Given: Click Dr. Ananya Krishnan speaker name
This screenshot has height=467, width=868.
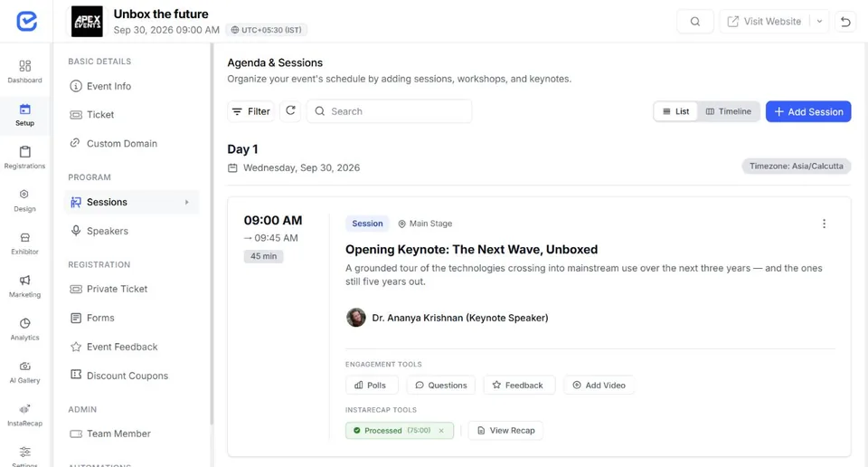Looking at the screenshot, I should (460, 318).
